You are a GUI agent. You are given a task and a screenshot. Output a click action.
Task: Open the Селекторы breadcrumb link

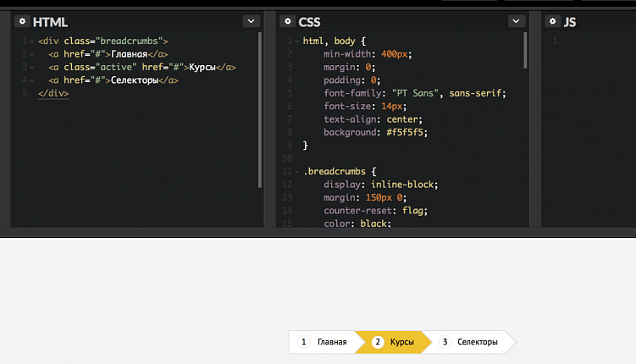pyautogui.click(x=477, y=343)
